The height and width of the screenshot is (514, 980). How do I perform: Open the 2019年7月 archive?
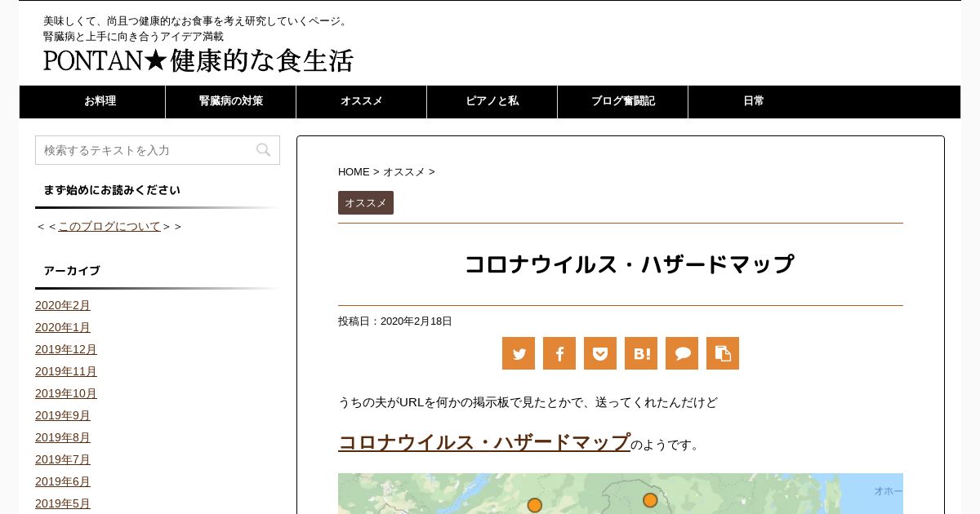(63, 459)
